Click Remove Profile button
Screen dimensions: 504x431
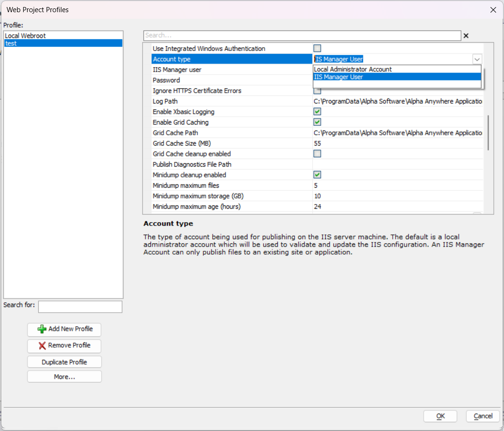coord(65,345)
